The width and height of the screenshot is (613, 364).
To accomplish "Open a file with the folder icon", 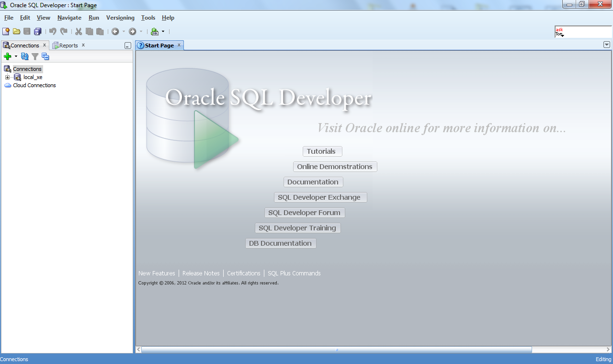I will point(16,32).
